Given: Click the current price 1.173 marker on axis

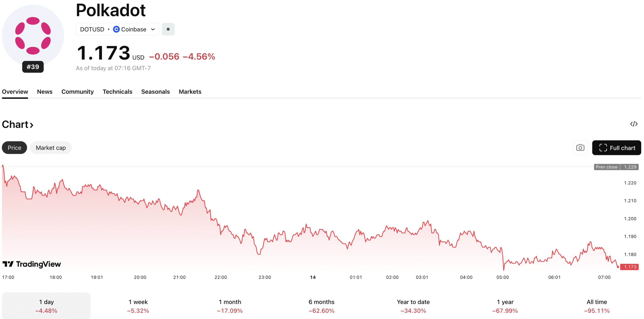Looking at the screenshot, I should pos(629,267).
